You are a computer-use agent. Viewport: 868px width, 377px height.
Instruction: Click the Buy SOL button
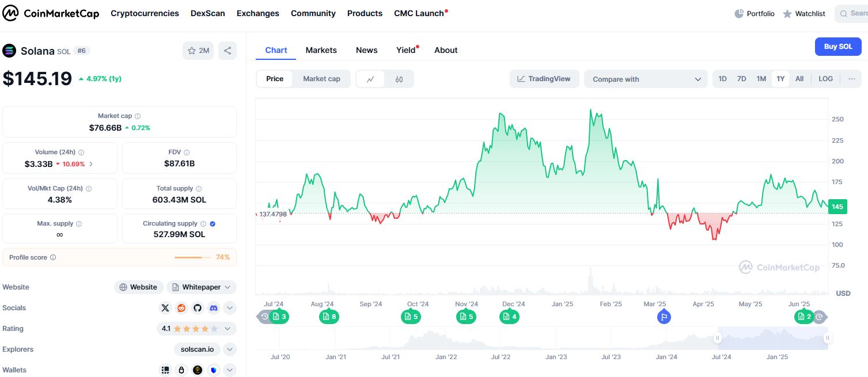838,47
